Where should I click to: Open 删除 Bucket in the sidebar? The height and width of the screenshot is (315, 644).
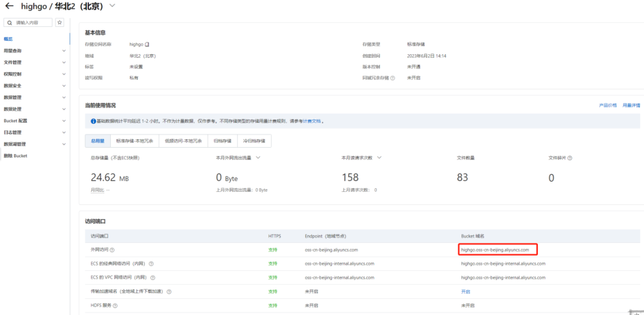[x=15, y=156]
